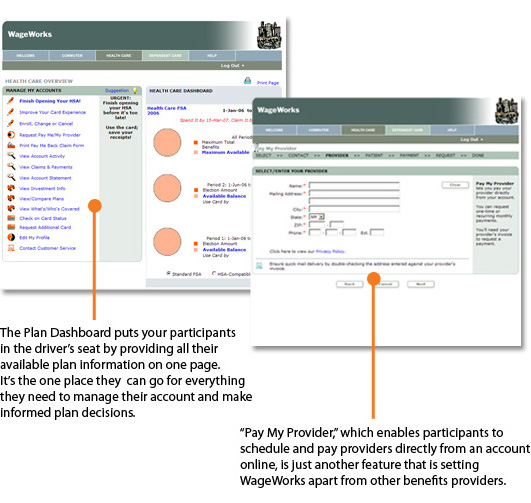Click the magnifier icon beside View Account Activity

pos(11,155)
